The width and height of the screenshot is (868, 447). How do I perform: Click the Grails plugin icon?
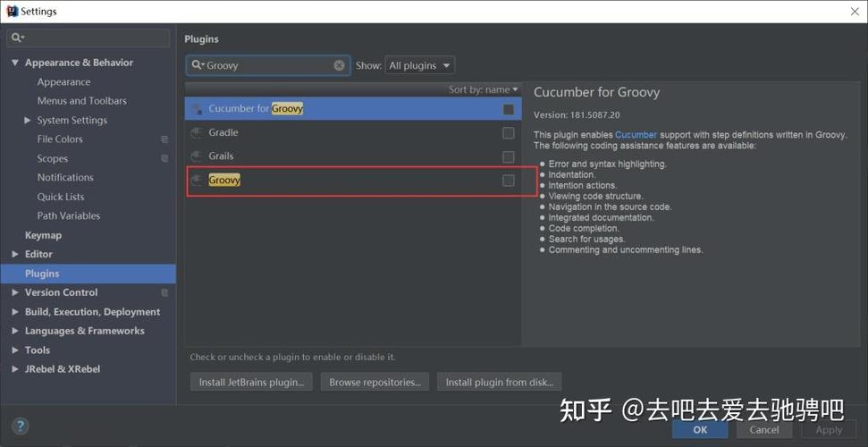click(x=197, y=156)
